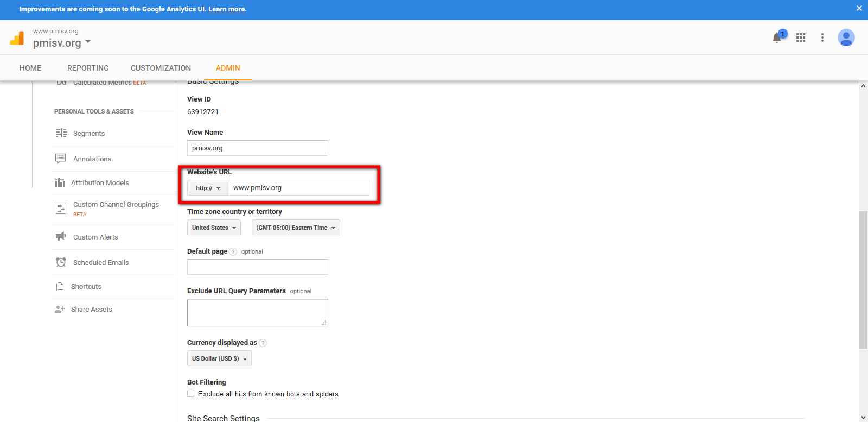The height and width of the screenshot is (422, 868).
Task: Click the Share Assets person icon
Action: pyautogui.click(x=60, y=309)
